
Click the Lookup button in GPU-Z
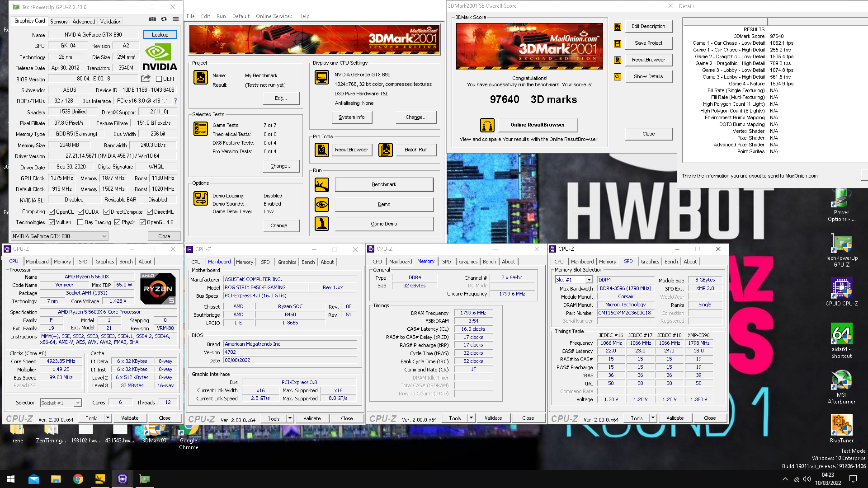click(160, 35)
